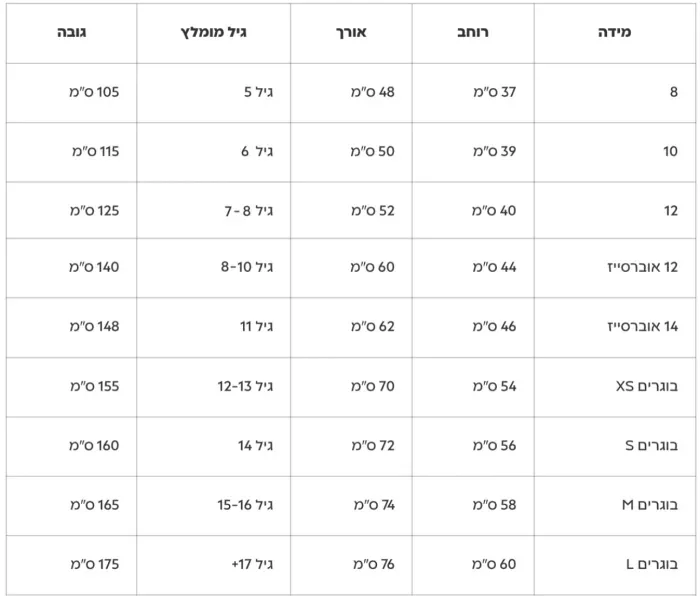The height and width of the screenshot is (600, 700).
Task: Click the גיל 12-13 age cell
Action: pos(213,387)
